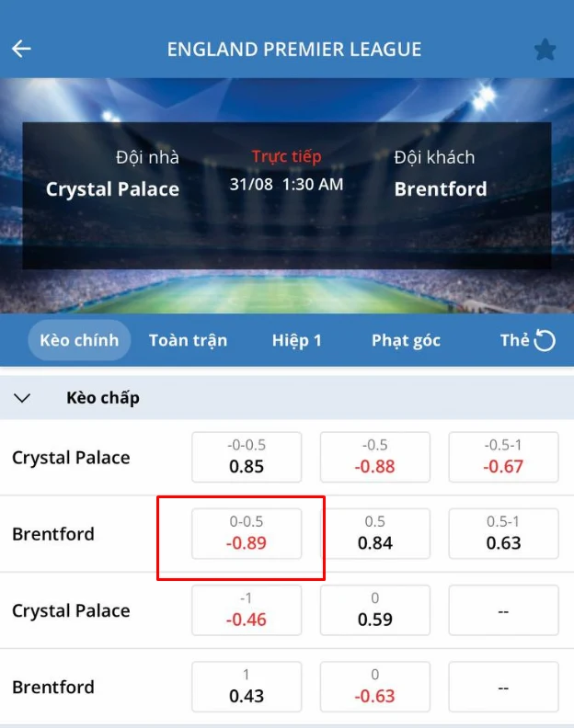Select Brentford 0-0.5 odds -0.89
Screen dimensions: 574x728
247,533
